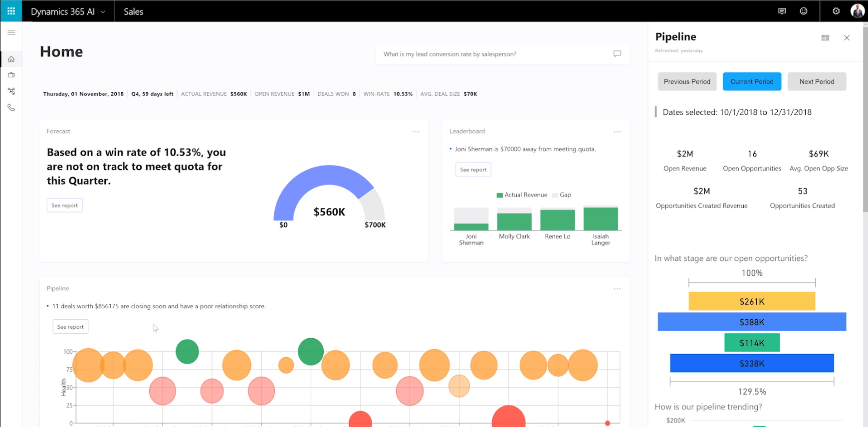Click the yellow $261K funnel bar
This screenshot has width=868, height=427.
(752, 301)
